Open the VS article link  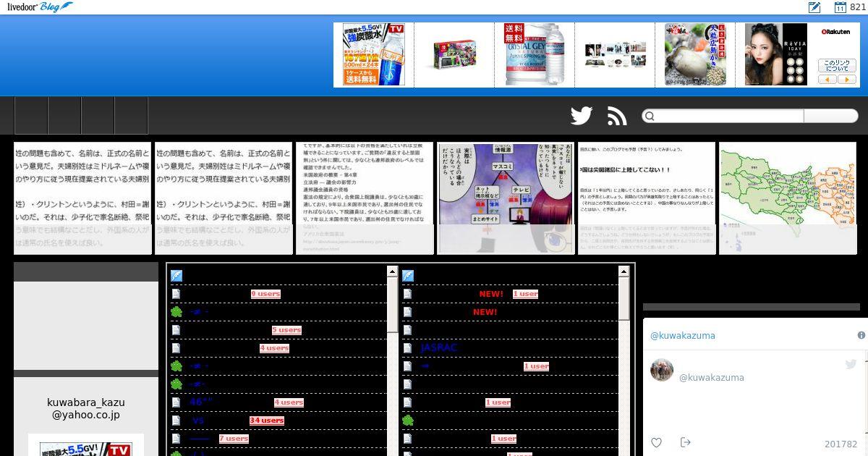click(x=198, y=421)
